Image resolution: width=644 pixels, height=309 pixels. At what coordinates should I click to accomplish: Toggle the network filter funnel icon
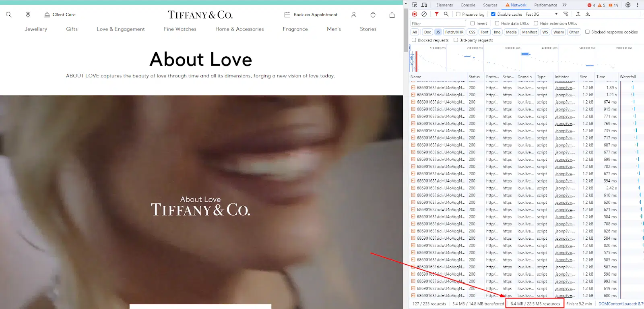tap(437, 14)
